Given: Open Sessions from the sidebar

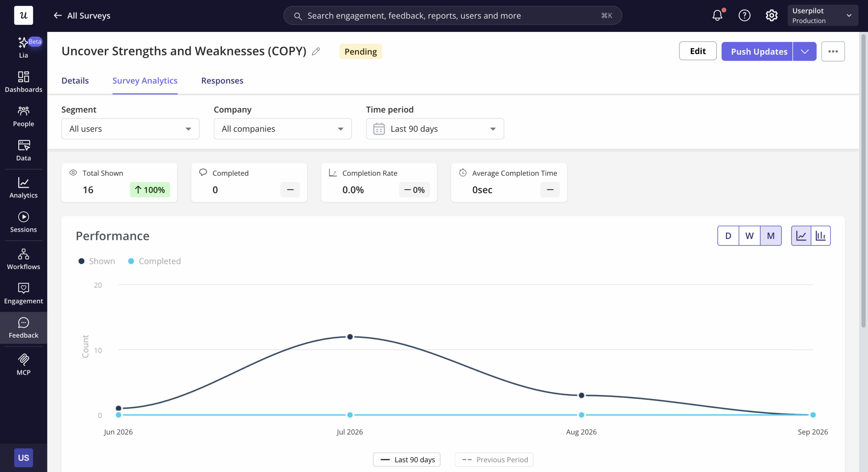Looking at the screenshot, I should [23, 222].
